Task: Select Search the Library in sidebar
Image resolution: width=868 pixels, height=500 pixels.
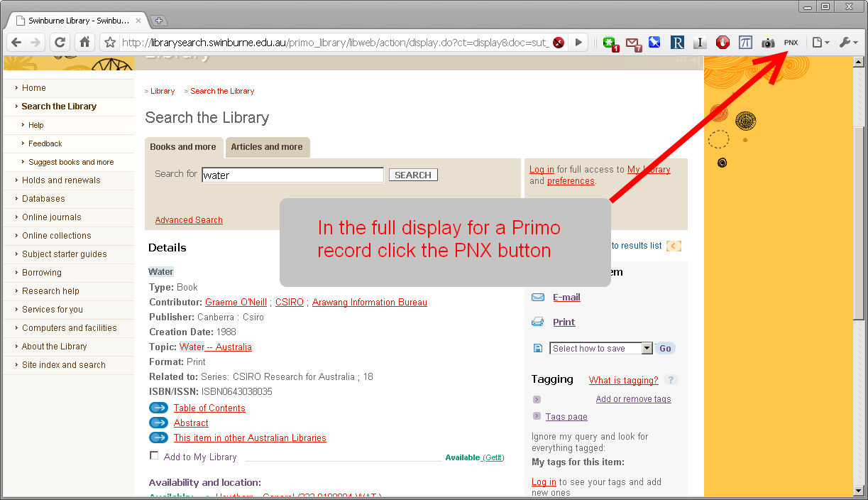Action: (59, 107)
